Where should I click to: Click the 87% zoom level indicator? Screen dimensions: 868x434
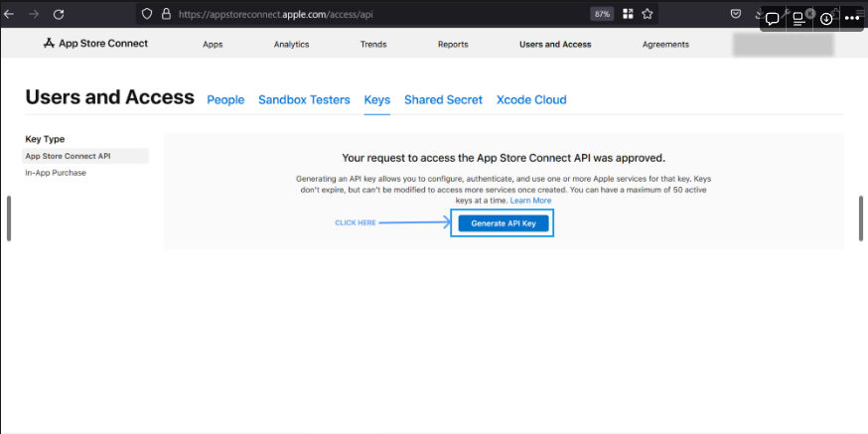tap(602, 14)
